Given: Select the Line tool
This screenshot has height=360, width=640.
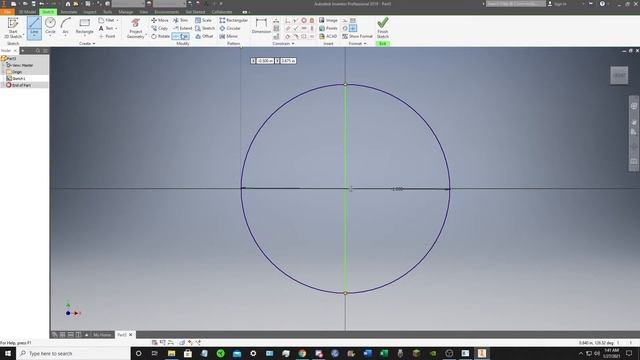Looking at the screenshot, I should [34, 27].
